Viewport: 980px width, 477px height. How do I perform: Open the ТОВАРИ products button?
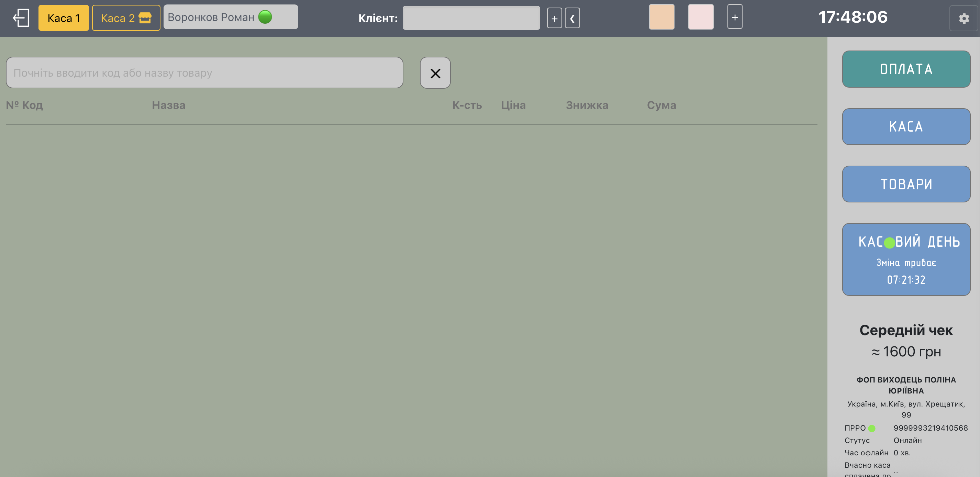point(906,184)
